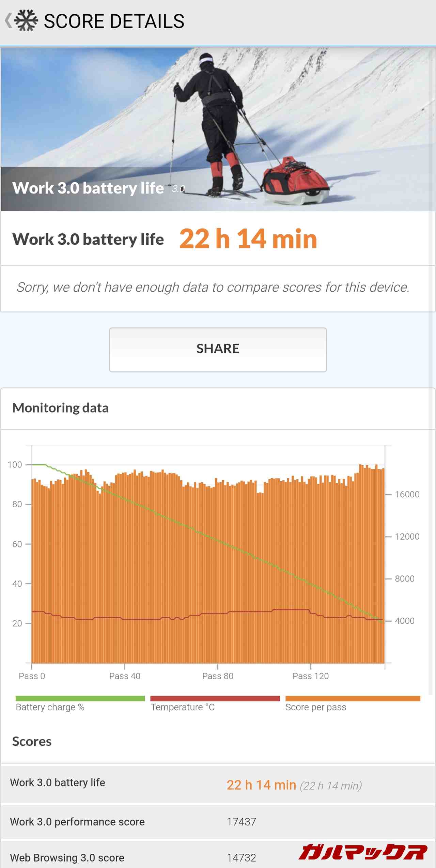Select the Work 3.0 performance score row
The image size is (436, 868).
[218, 822]
